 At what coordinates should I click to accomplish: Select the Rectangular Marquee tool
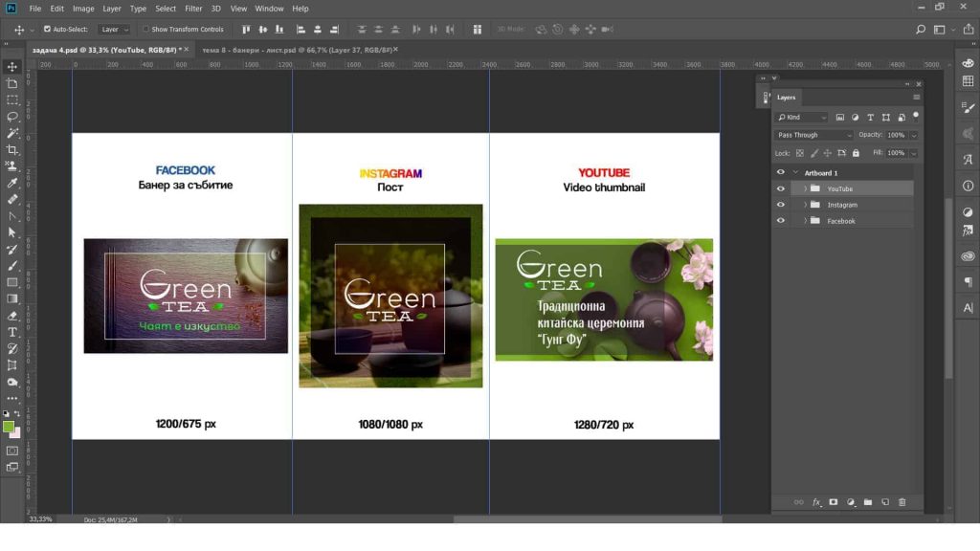coord(12,99)
